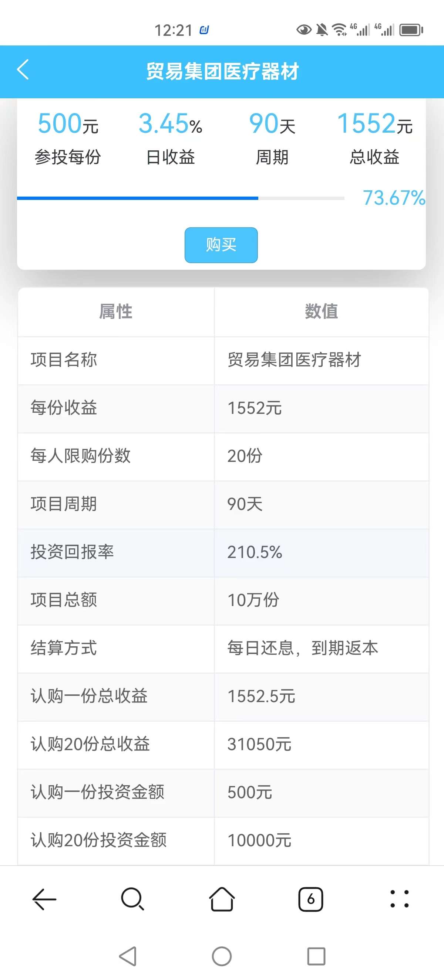Open the tab switcher showing 6
Screen dimensions: 444x980
click(310, 899)
